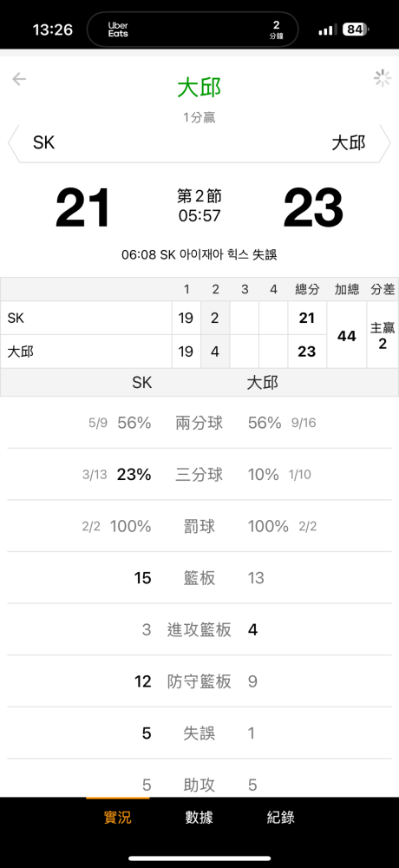399x868 pixels.
Task: Open the Uber Eats live activity pill
Action: pyautogui.click(x=192, y=30)
